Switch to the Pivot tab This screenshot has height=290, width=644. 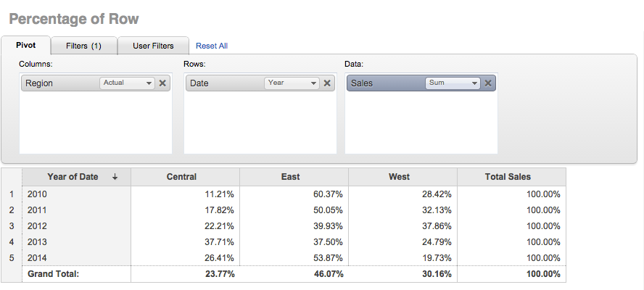pyautogui.click(x=26, y=46)
